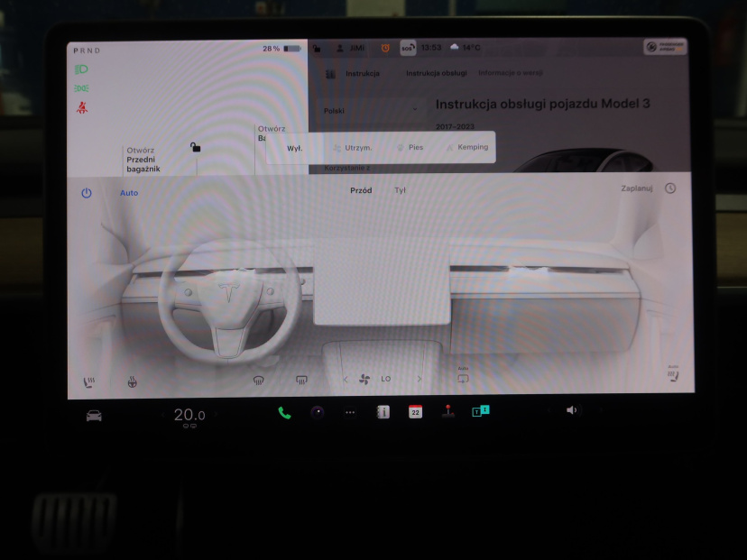Screen dimensions: 747x560
Task: Open the Arcade joystick app
Action: [x=447, y=411]
